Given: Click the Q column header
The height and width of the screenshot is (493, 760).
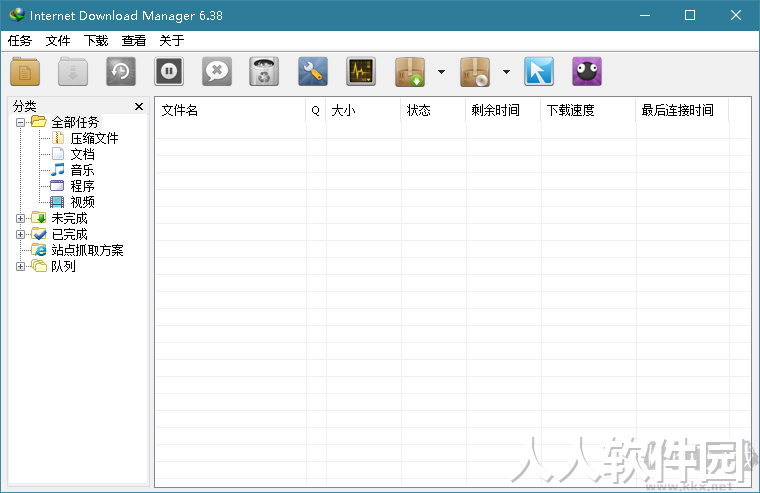Looking at the screenshot, I should click(316, 111).
